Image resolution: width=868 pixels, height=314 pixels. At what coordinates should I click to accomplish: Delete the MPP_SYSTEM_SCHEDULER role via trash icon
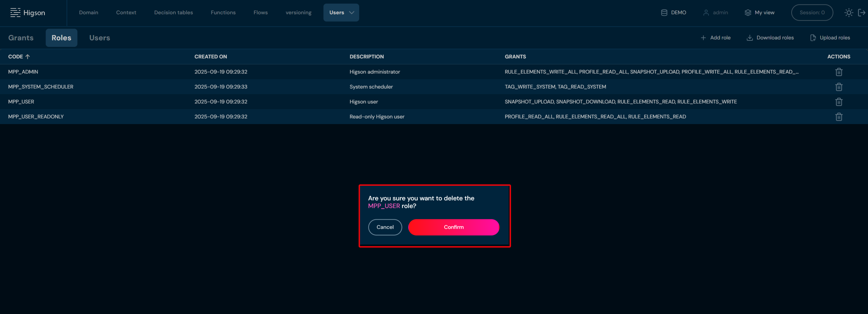(838, 87)
